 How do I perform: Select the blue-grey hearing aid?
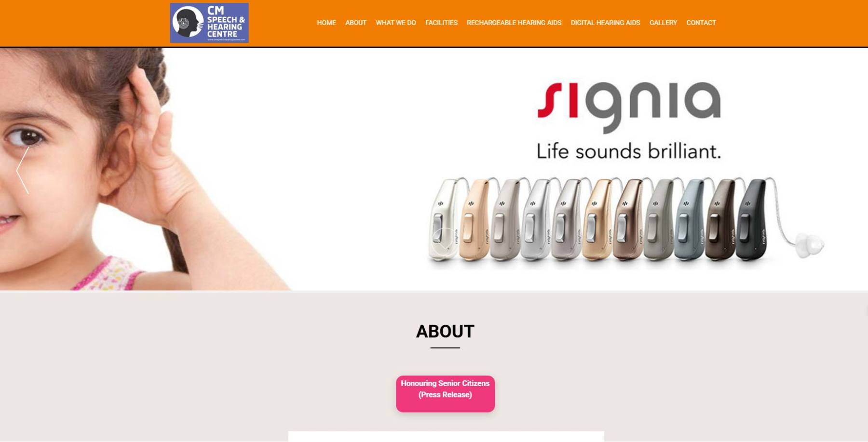pyautogui.click(x=691, y=219)
